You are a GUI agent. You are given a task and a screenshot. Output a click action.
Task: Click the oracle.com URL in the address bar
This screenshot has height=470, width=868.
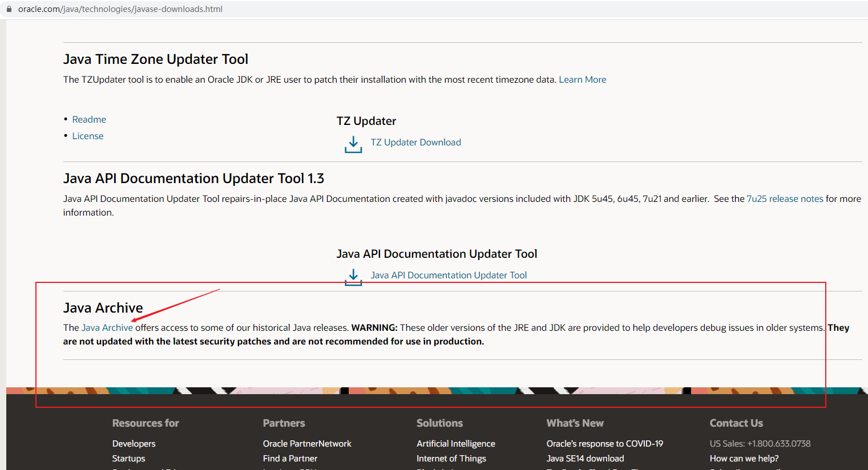[120, 9]
